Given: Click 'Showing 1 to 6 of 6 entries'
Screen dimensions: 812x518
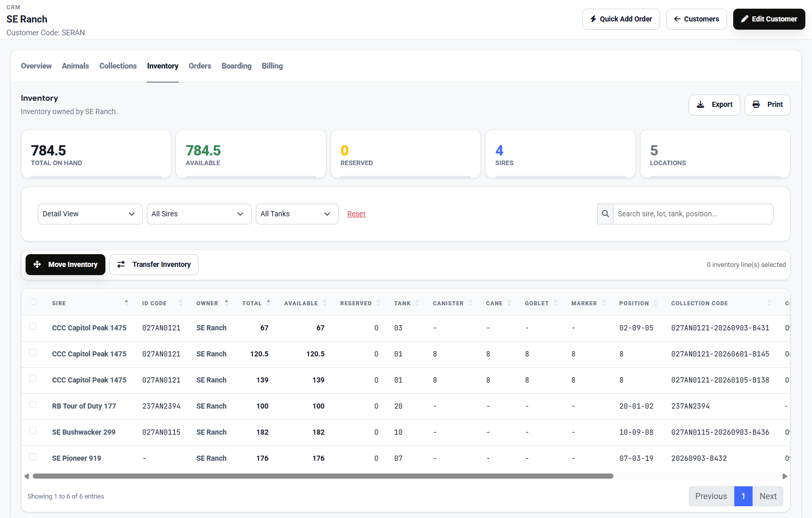Looking at the screenshot, I should [x=66, y=497].
